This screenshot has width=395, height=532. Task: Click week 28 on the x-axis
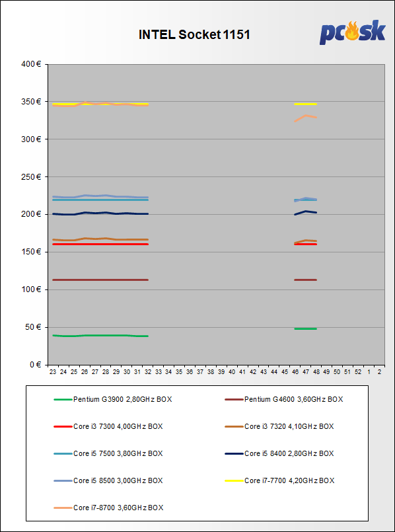coord(106,372)
